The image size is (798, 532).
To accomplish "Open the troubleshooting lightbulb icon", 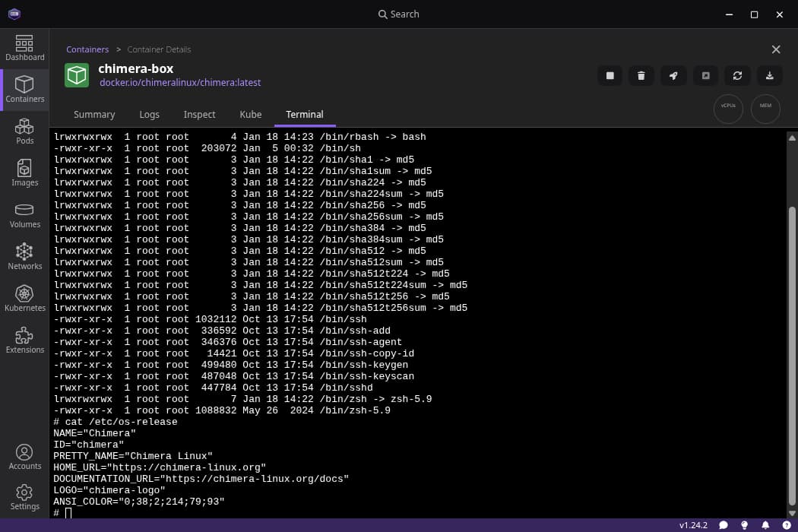I will tap(745, 525).
